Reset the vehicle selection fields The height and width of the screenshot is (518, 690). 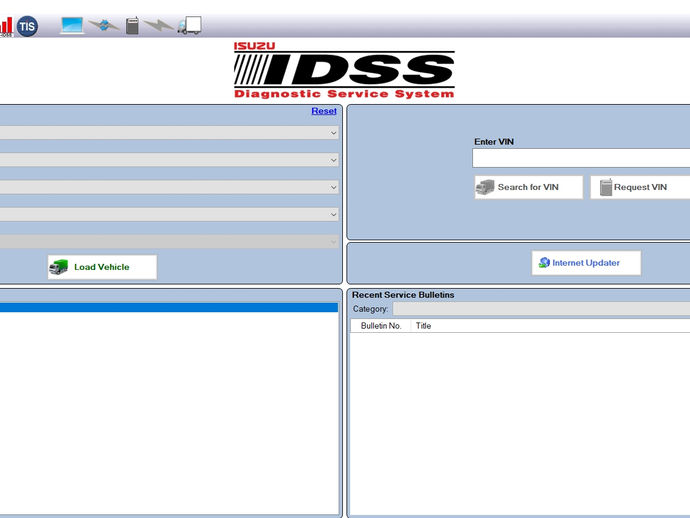(x=324, y=111)
